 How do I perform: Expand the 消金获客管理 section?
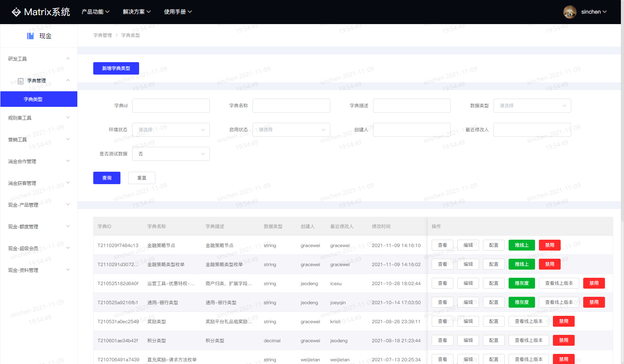[39, 183]
